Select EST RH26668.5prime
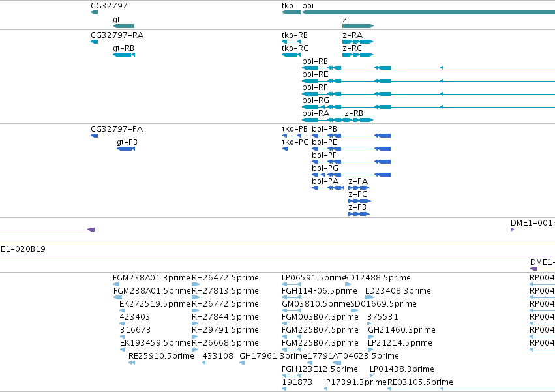 (225, 343)
